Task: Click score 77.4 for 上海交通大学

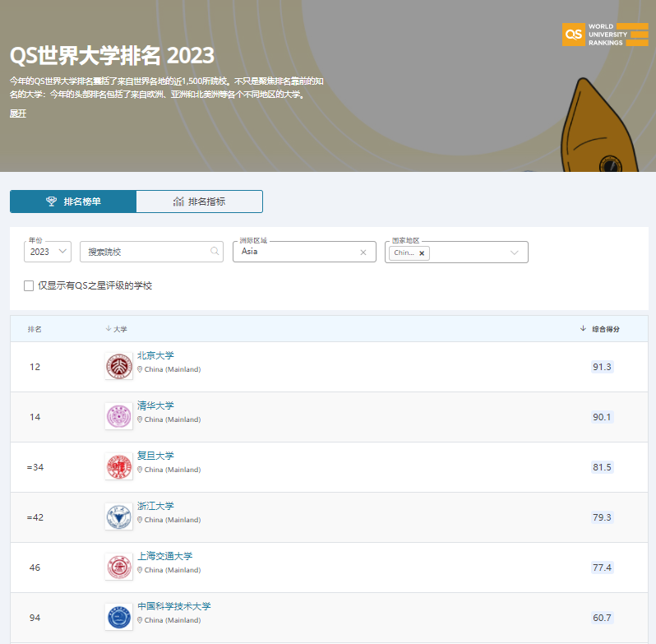Action: point(602,568)
